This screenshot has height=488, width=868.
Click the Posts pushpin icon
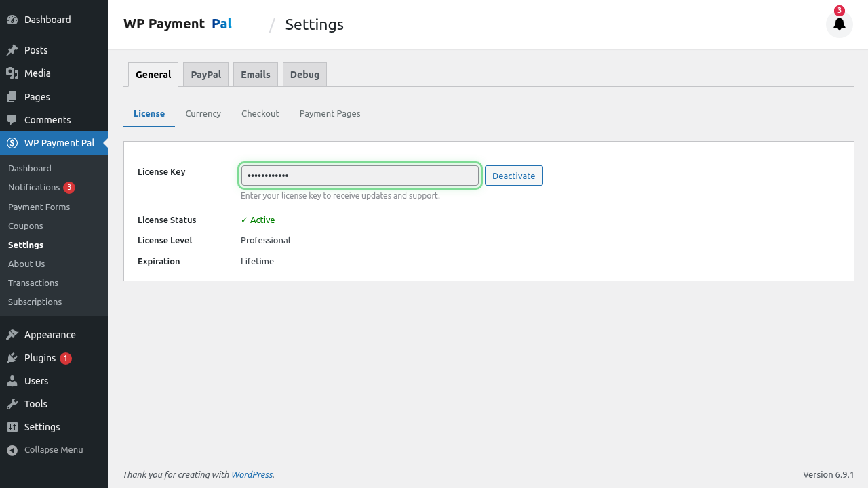pyautogui.click(x=12, y=50)
